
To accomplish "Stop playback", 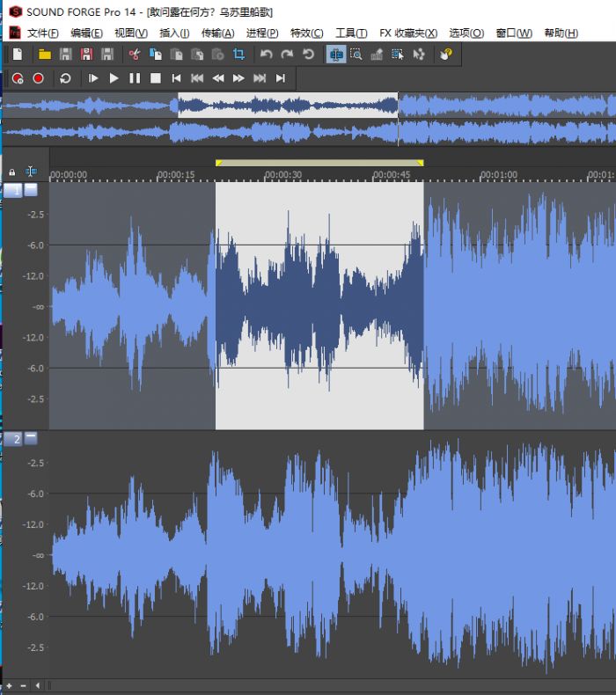I will pos(155,78).
